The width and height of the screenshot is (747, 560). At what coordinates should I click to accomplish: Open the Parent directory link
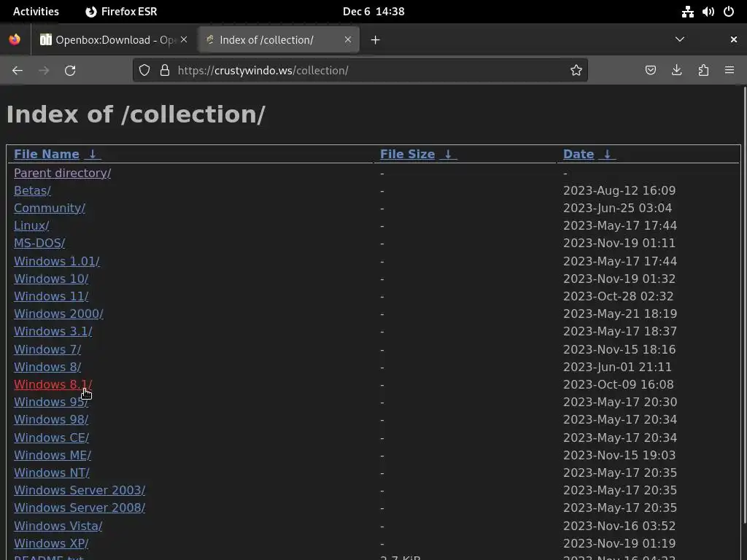(63, 173)
